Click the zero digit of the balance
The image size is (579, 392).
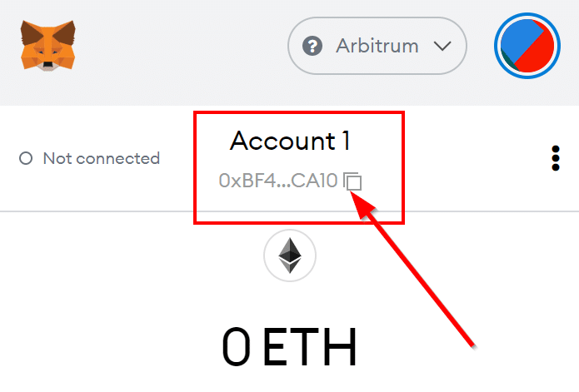click(237, 347)
